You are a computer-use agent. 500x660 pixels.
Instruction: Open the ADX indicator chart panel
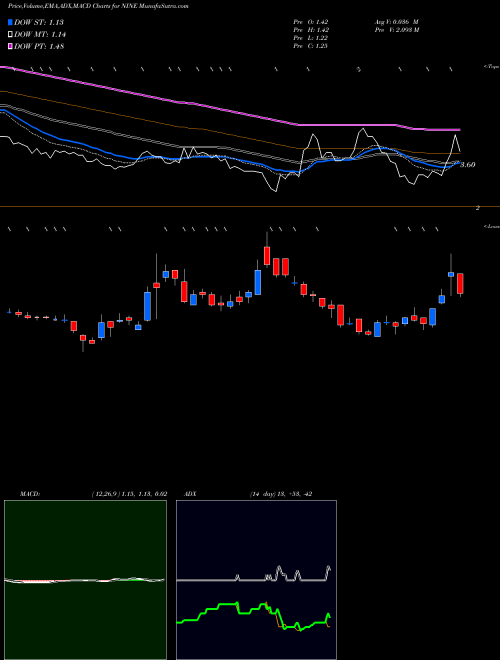(256, 580)
